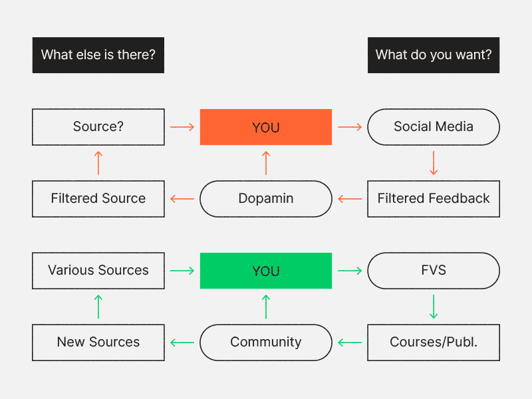The height and width of the screenshot is (399, 532).
Task: Click the Filtered Feedback box
Action: (x=434, y=199)
